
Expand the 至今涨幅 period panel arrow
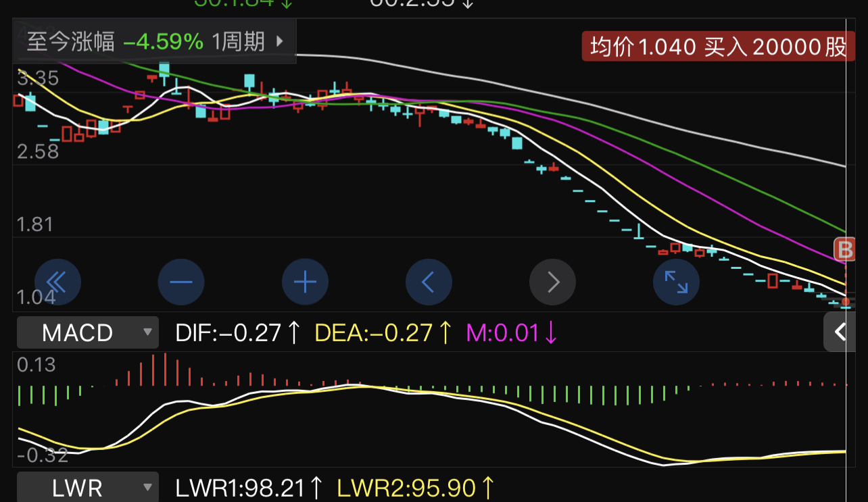pos(280,42)
